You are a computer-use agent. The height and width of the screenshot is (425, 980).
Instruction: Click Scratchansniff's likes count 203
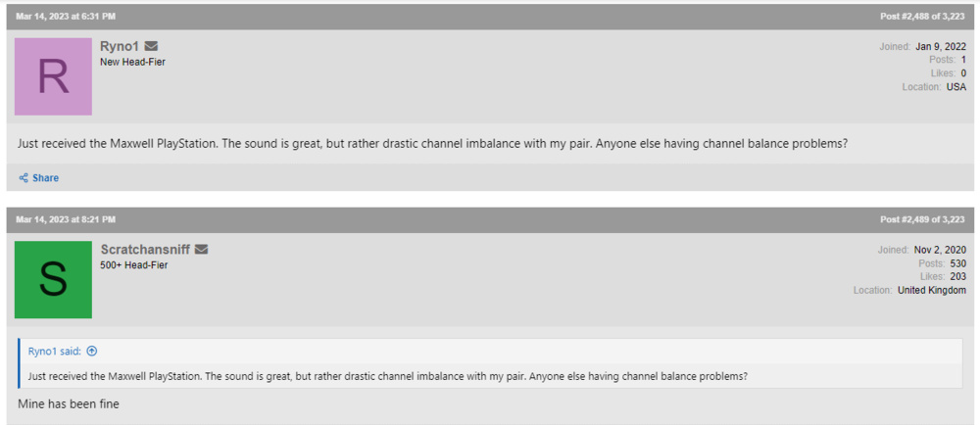pyautogui.click(x=957, y=276)
